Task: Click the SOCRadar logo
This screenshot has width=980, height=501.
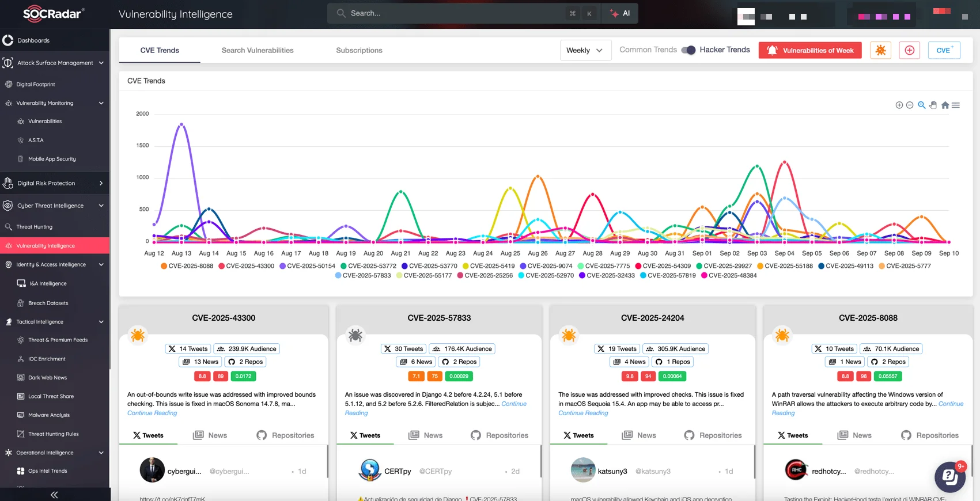Action: [54, 13]
